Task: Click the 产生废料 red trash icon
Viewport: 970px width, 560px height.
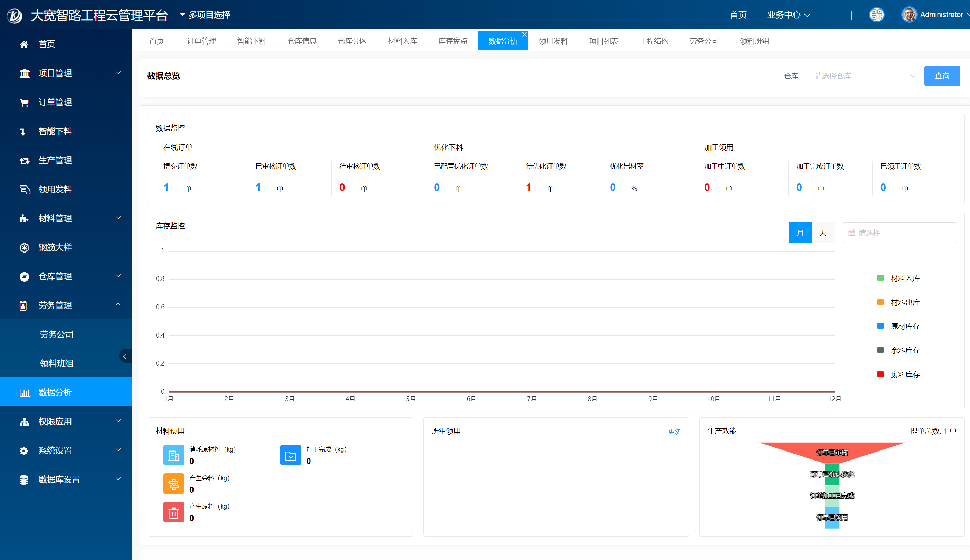Action: click(174, 512)
